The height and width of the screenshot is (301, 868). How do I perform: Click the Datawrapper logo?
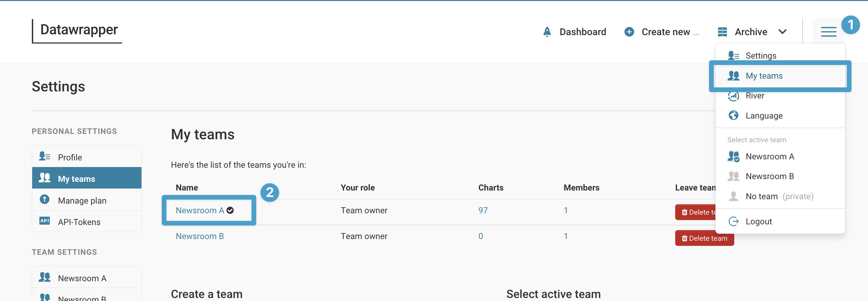click(x=77, y=31)
